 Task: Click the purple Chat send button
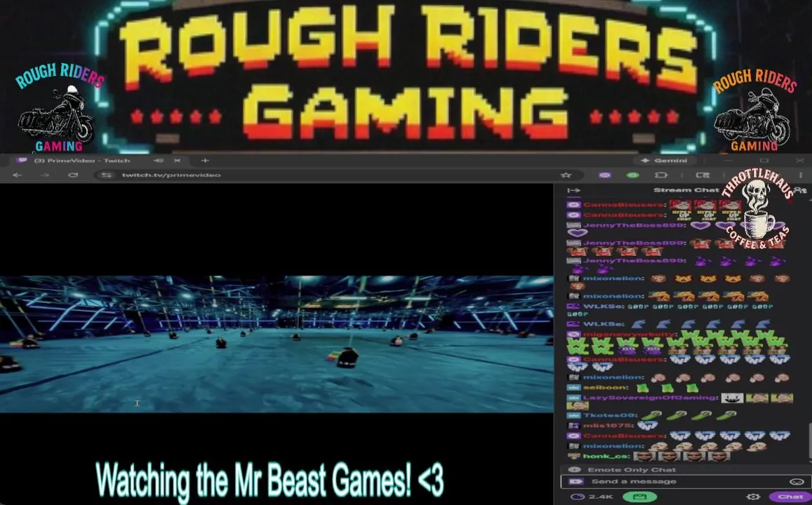790,497
